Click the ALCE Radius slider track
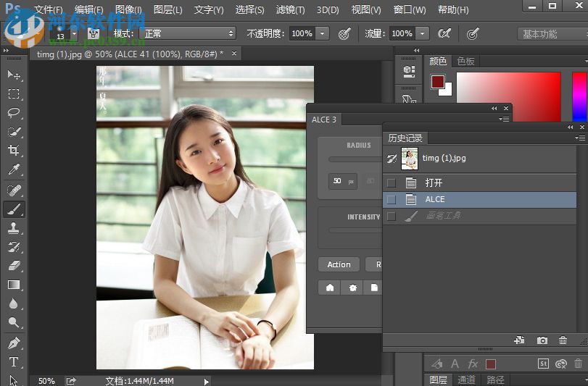Screen dimensions: 588x386 tap(355, 159)
